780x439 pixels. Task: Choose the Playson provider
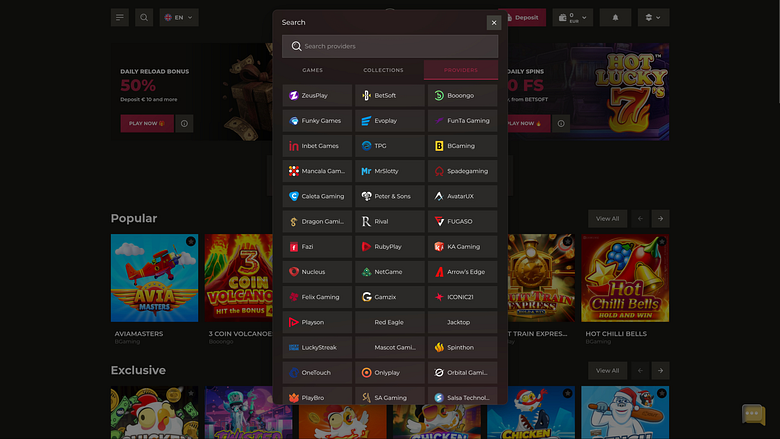click(x=317, y=322)
